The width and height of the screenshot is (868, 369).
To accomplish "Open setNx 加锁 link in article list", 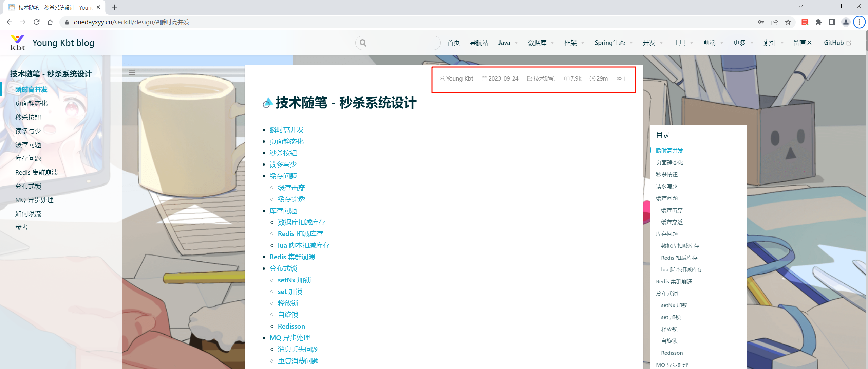I will 294,280.
